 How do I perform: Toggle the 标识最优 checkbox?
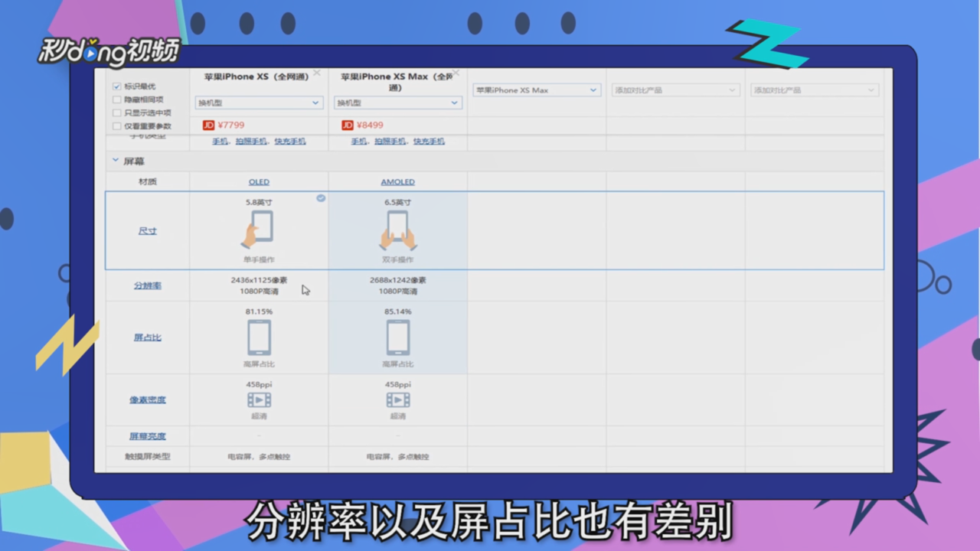tap(117, 86)
